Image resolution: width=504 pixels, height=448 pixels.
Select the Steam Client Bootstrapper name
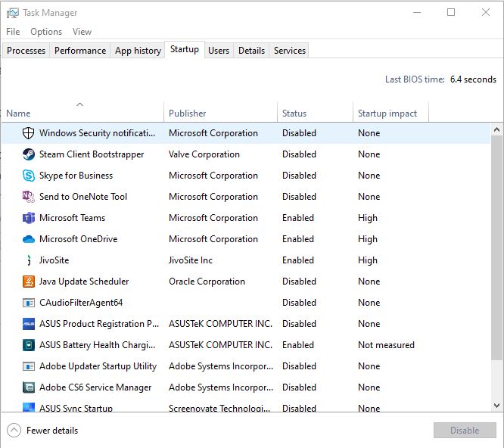tap(92, 154)
